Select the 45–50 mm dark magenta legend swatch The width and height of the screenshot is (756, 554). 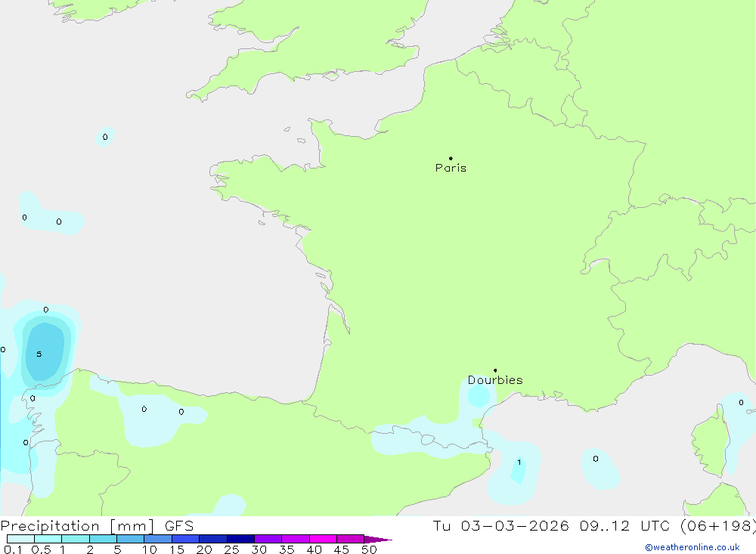350,539
